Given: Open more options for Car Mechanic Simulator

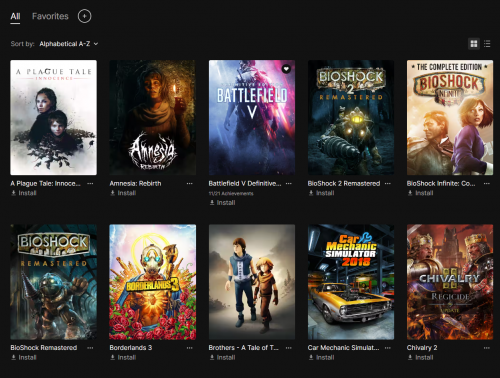Looking at the screenshot, I should tap(388, 348).
